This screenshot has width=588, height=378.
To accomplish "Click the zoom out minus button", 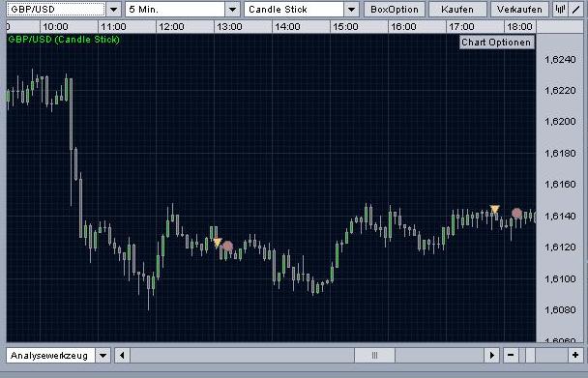I will 511,355.
